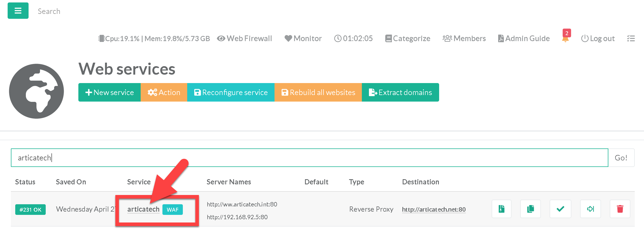Click the green checkmark icon in the row

(x=560, y=209)
